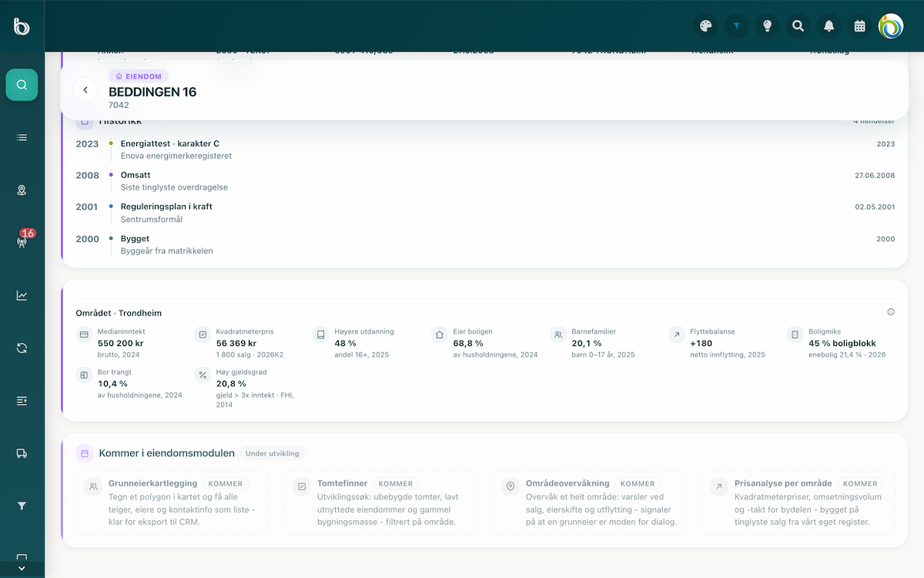Click the 56 369 kr value

pos(236,344)
